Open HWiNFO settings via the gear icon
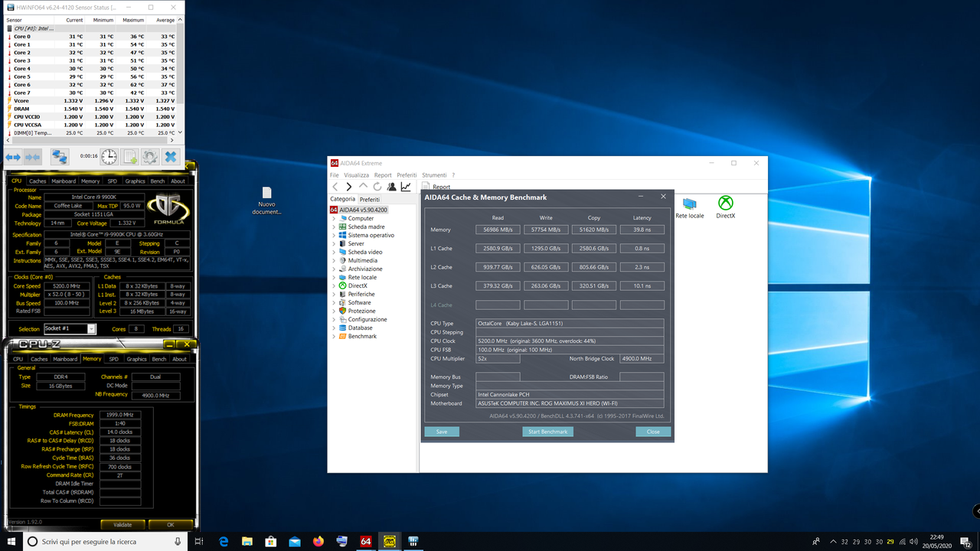Viewport: 980px width, 551px height. pyautogui.click(x=150, y=157)
